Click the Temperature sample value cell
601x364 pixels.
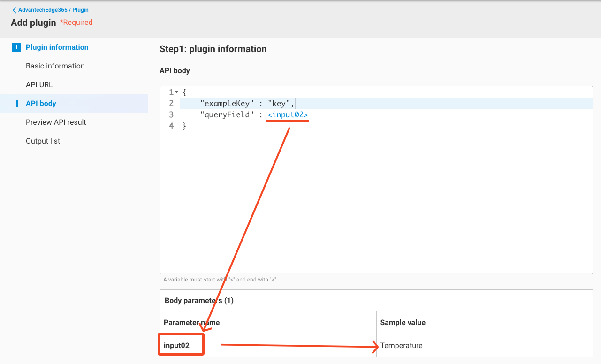402,345
